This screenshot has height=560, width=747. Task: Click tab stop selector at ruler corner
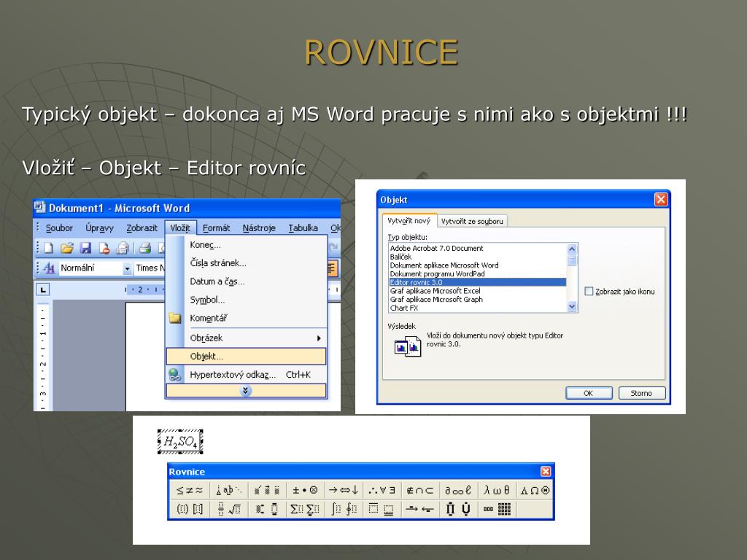(x=43, y=289)
